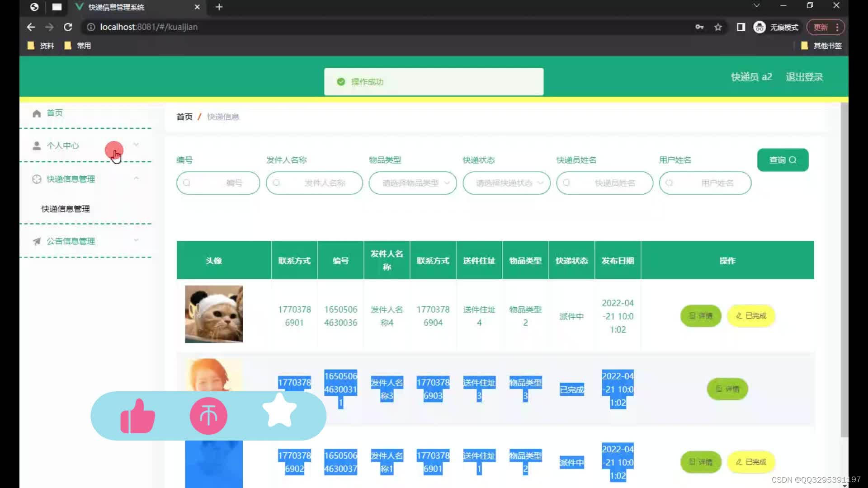Viewport: 868px width, 488px height.
Task: Click the cat avatar thumbnail
Action: 214,314
